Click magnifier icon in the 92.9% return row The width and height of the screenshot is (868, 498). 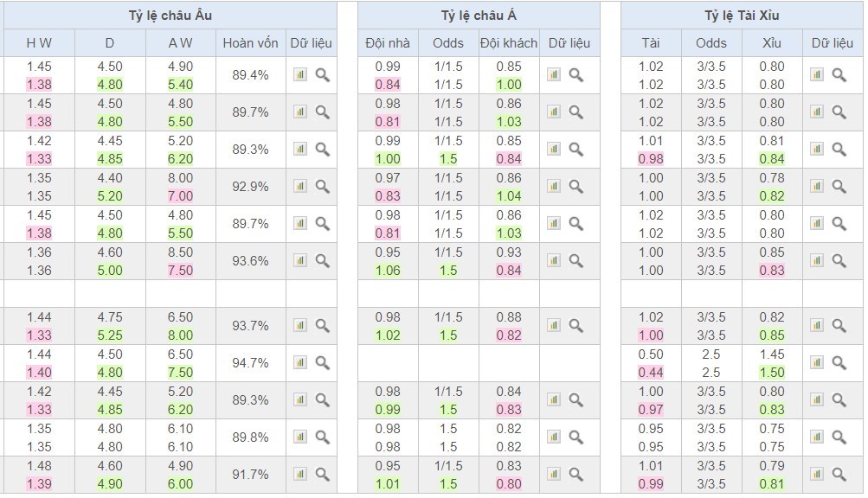tap(322, 186)
